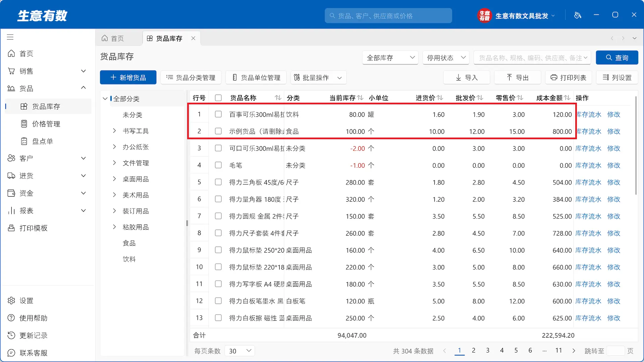Check the box for 百事可乐300ml row
644x362 pixels.
(218, 114)
